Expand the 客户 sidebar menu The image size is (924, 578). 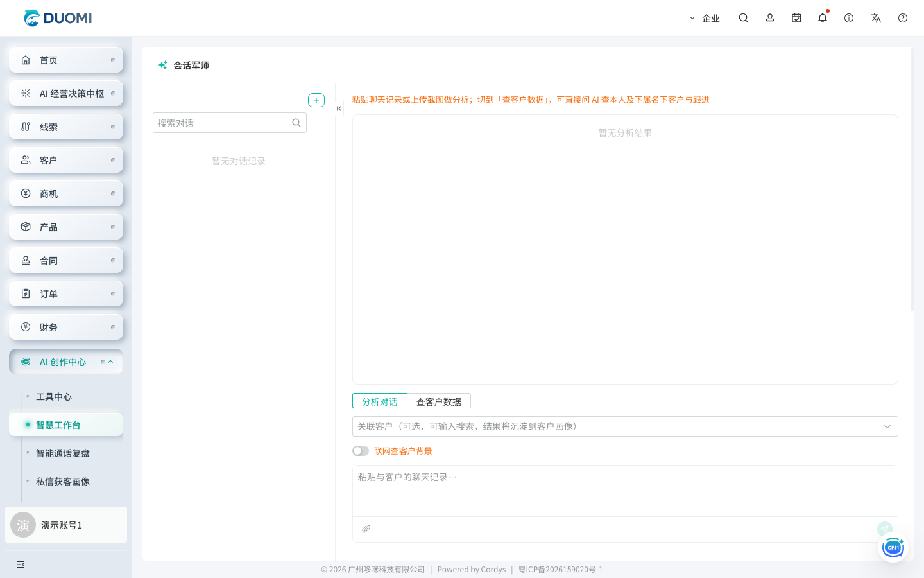click(66, 160)
